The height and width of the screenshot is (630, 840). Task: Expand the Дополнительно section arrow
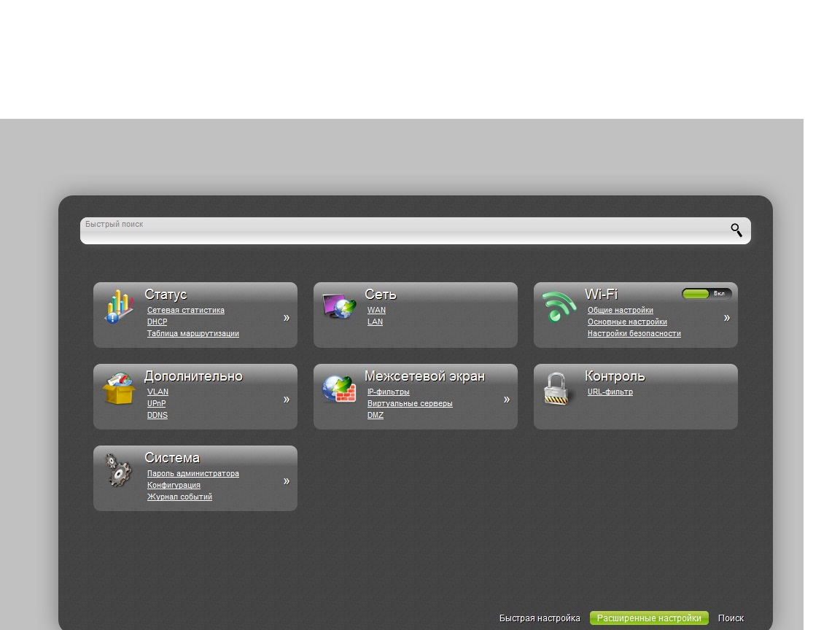click(287, 399)
